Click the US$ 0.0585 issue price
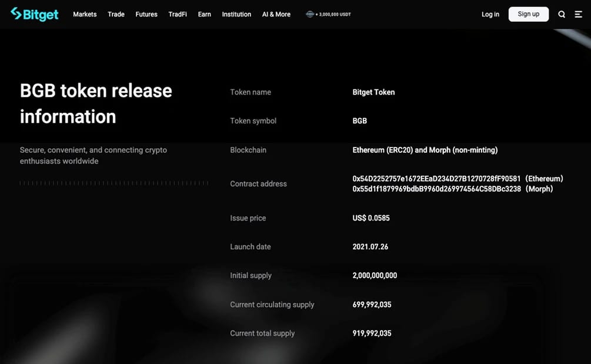This screenshot has width=591, height=364. 371,218
